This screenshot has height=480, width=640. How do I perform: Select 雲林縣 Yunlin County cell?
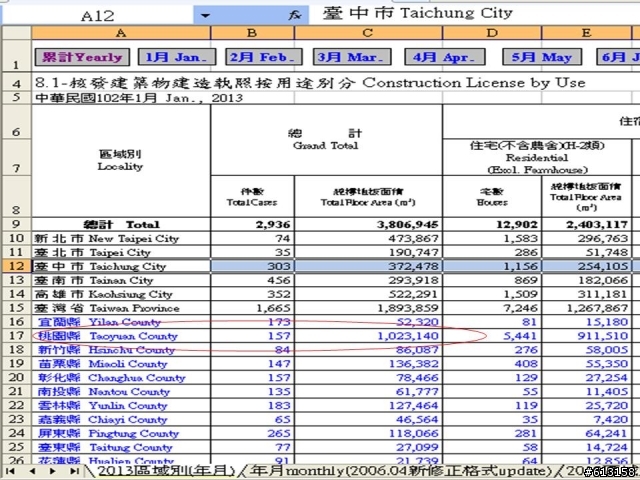(121, 405)
